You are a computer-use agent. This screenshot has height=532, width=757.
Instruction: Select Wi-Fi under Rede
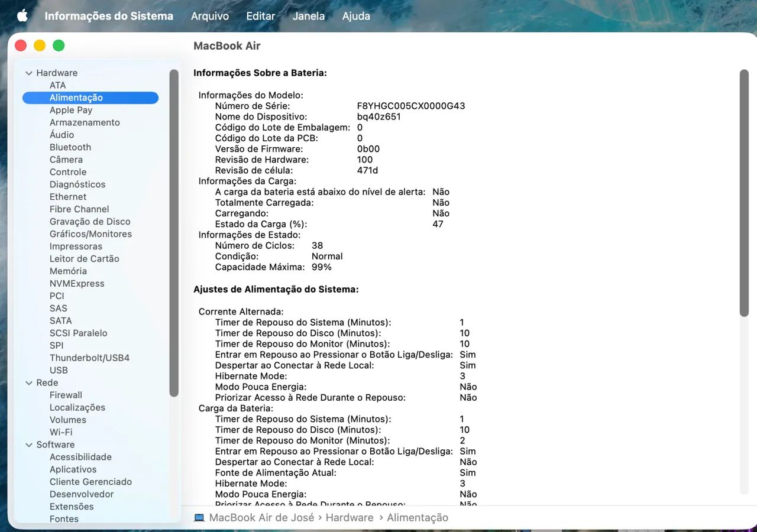pos(61,433)
